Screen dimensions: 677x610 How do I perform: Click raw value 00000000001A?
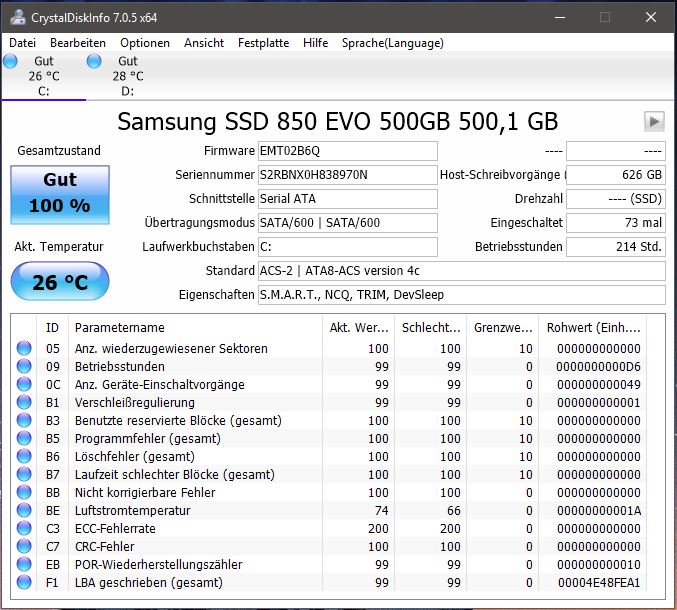tap(599, 511)
